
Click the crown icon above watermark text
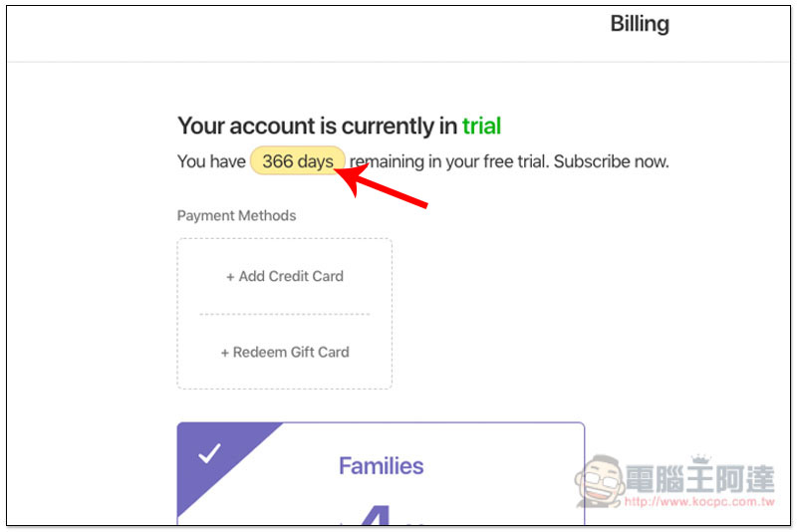pos(701,459)
